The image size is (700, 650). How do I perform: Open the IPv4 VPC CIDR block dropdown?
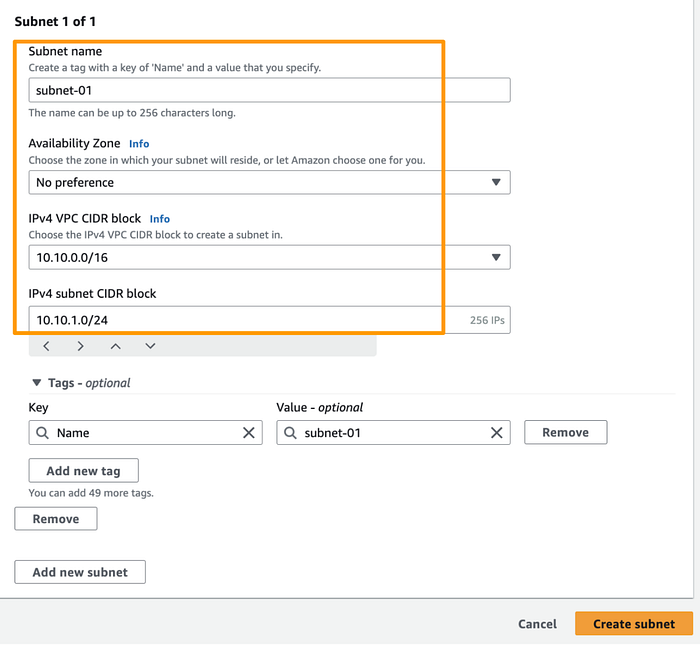[269, 257]
